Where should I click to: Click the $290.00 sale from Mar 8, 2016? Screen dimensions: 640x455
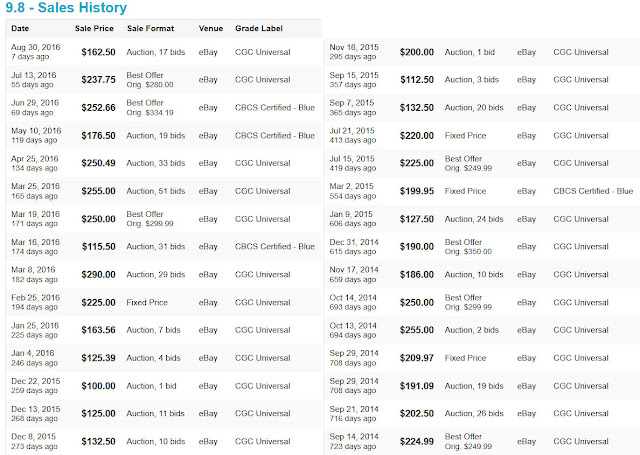tap(98, 274)
